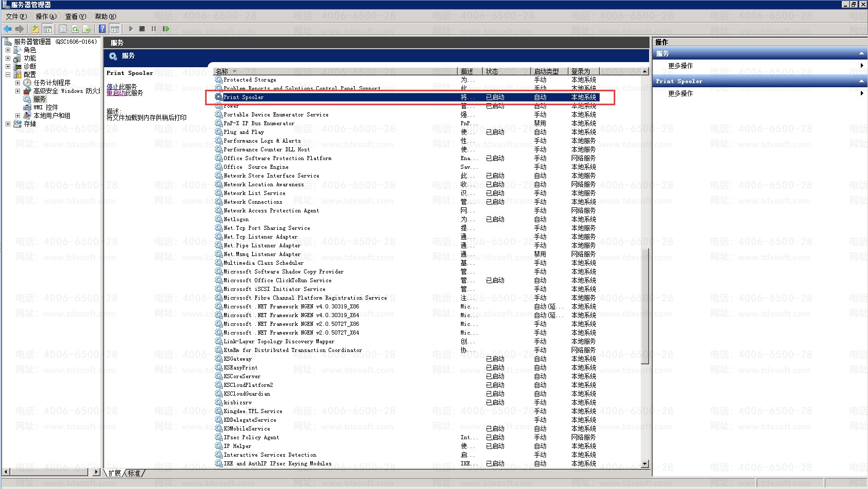Click the 重启动 this service link
Viewport: 868px width, 489px height.
[x=115, y=93]
